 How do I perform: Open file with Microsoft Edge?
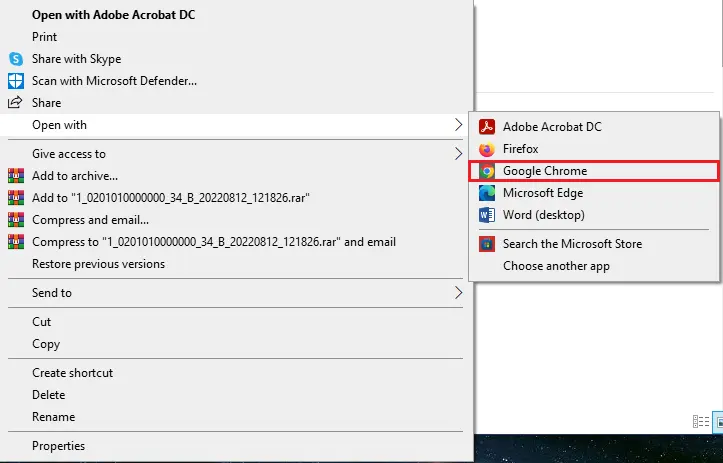(x=594, y=193)
